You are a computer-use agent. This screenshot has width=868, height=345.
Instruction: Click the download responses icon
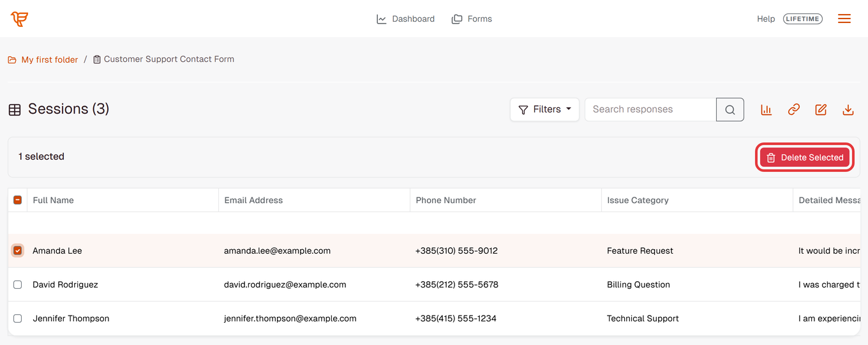(x=848, y=110)
